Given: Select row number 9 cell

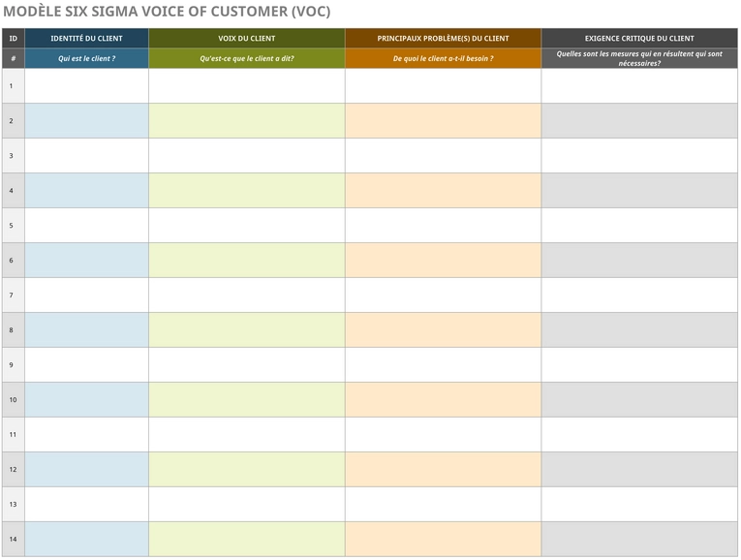Looking at the screenshot, I should 14,365.
